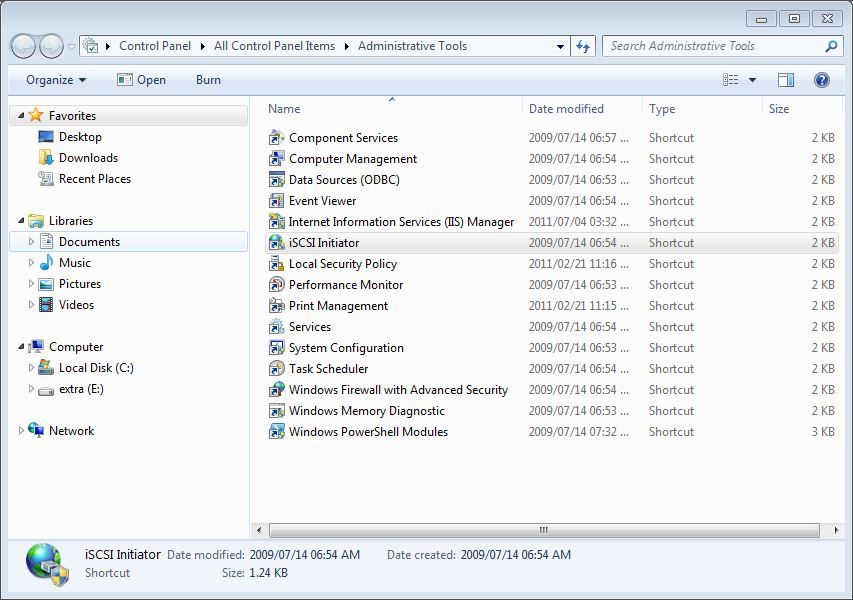
Task: Click the Back navigation arrow
Action: [23, 46]
